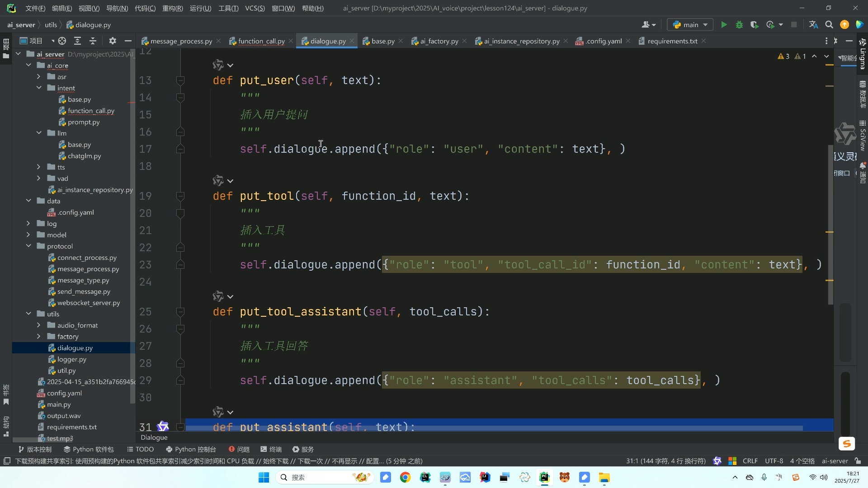Toggle the fold marker at line 25
The height and width of the screenshot is (488, 868).
(x=180, y=312)
